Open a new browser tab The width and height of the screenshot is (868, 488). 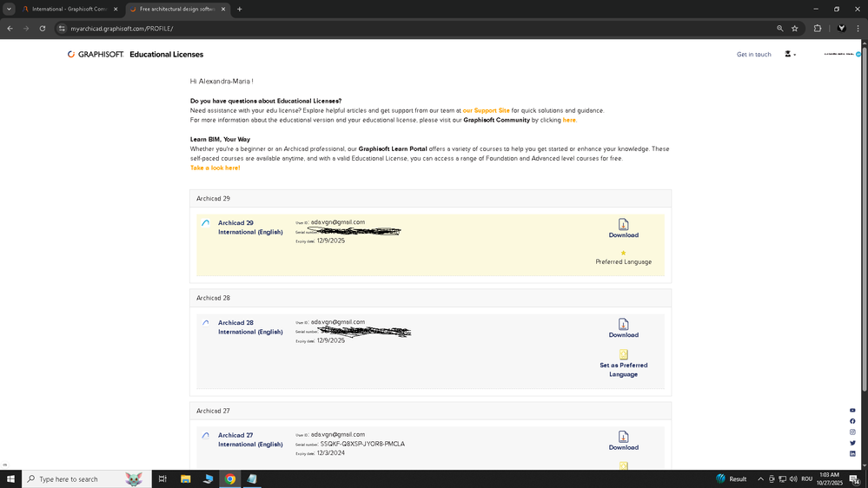[x=240, y=9]
